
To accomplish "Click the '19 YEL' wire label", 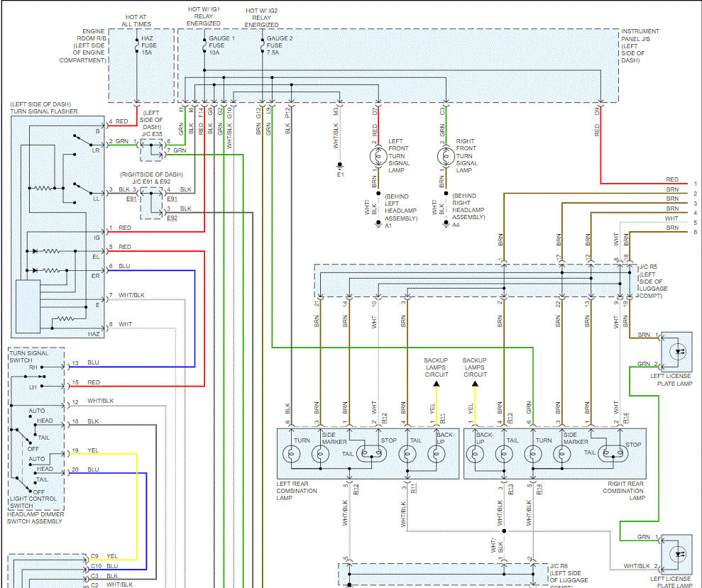I will click(85, 450).
